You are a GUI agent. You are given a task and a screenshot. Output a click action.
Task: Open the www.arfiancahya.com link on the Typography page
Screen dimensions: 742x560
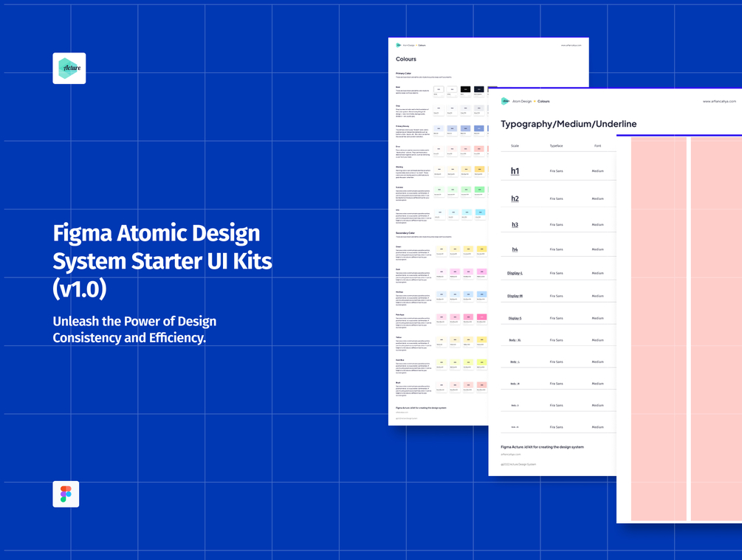tap(719, 101)
